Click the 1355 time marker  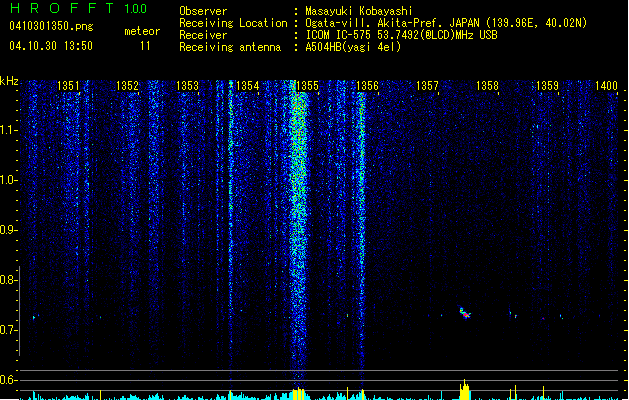point(307,86)
